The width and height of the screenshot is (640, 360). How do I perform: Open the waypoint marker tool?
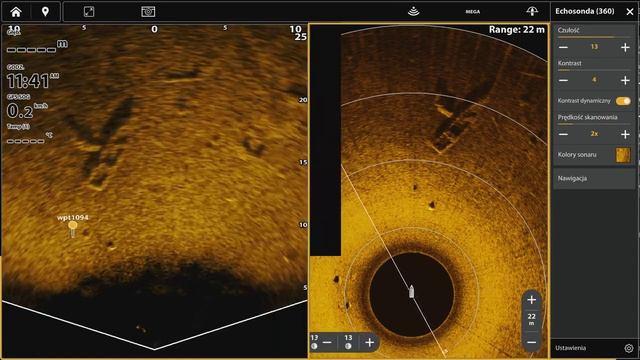tap(45, 12)
